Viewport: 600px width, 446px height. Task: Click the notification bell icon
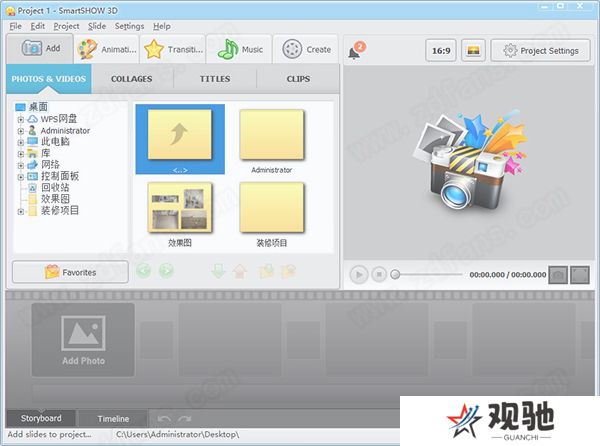355,51
